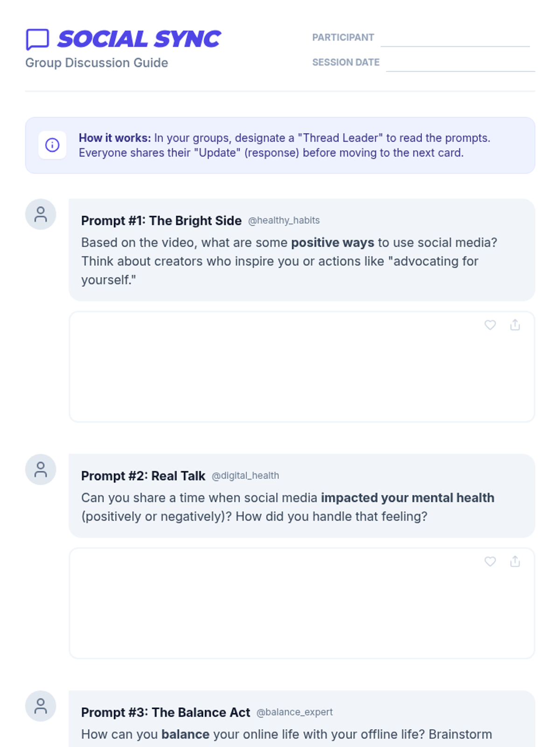This screenshot has height=747, width=560.
Task: Open the @healthy_habits handle
Action: tap(284, 220)
